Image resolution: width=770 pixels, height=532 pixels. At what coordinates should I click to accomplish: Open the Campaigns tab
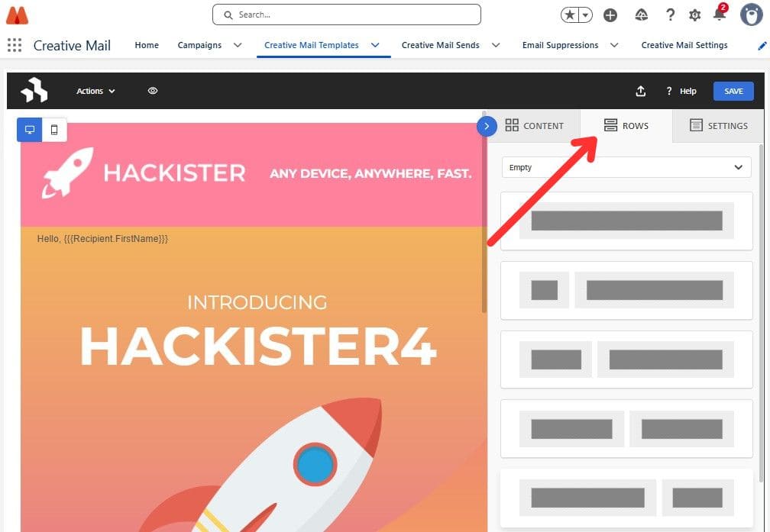point(199,45)
